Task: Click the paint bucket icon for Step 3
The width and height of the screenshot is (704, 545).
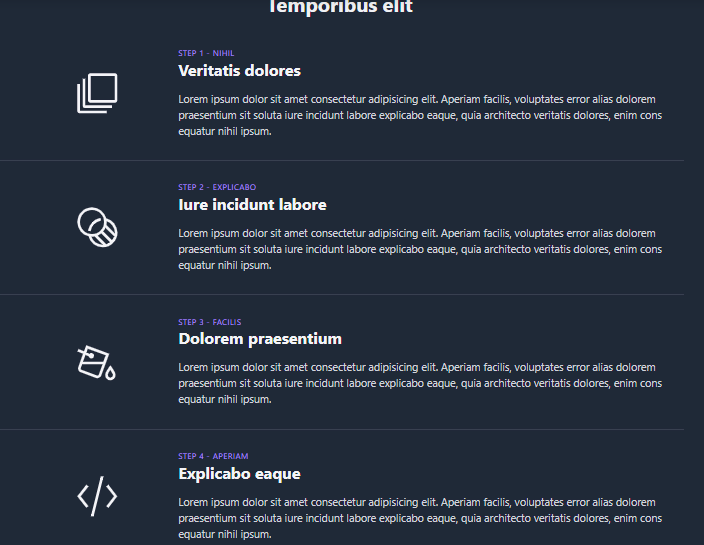Action: (x=97, y=362)
